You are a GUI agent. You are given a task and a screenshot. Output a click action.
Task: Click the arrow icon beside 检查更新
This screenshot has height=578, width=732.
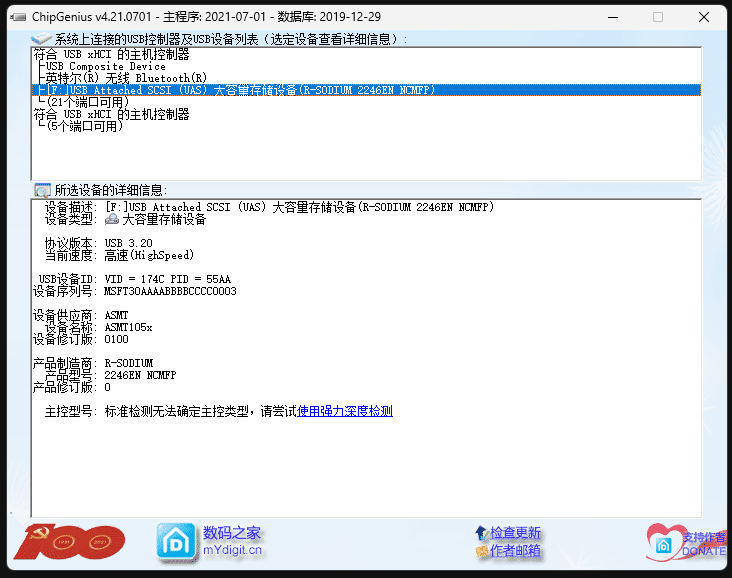point(481,532)
